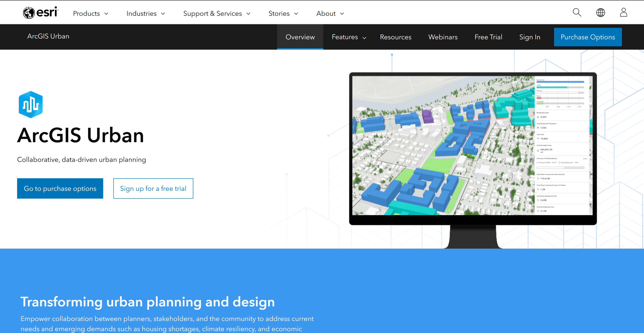Open the Resources tab

click(x=396, y=37)
